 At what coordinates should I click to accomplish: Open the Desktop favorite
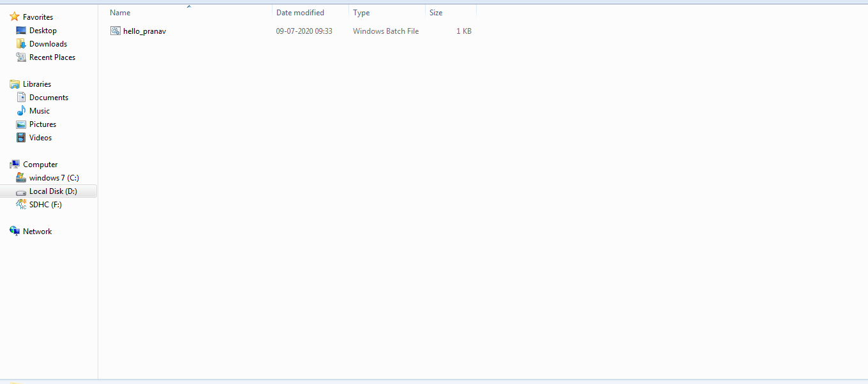click(43, 30)
